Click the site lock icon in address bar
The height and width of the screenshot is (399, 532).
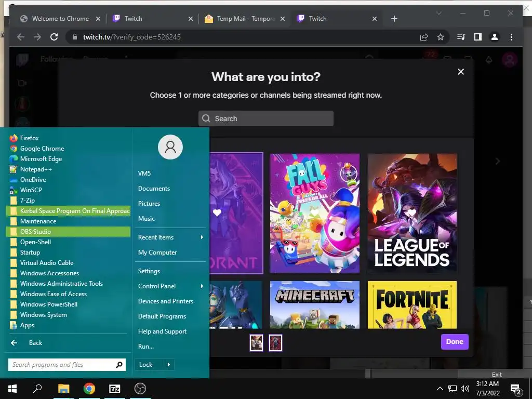[x=75, y=37]
